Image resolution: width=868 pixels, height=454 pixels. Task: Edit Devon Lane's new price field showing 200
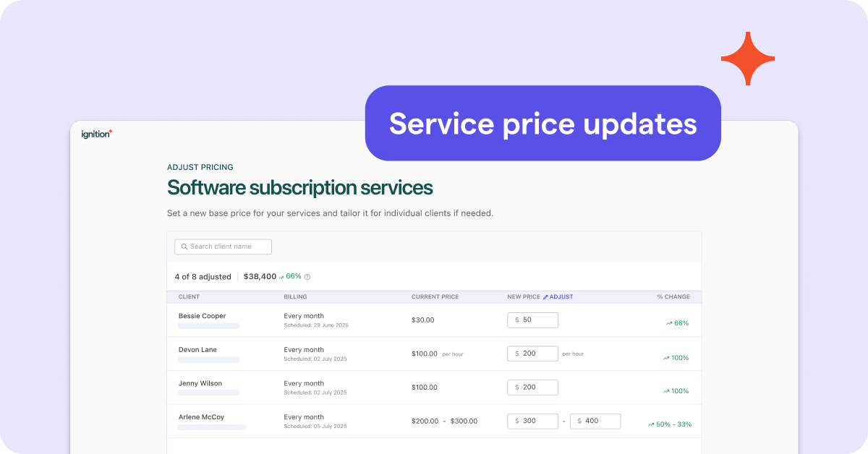(x=537, y=354)
